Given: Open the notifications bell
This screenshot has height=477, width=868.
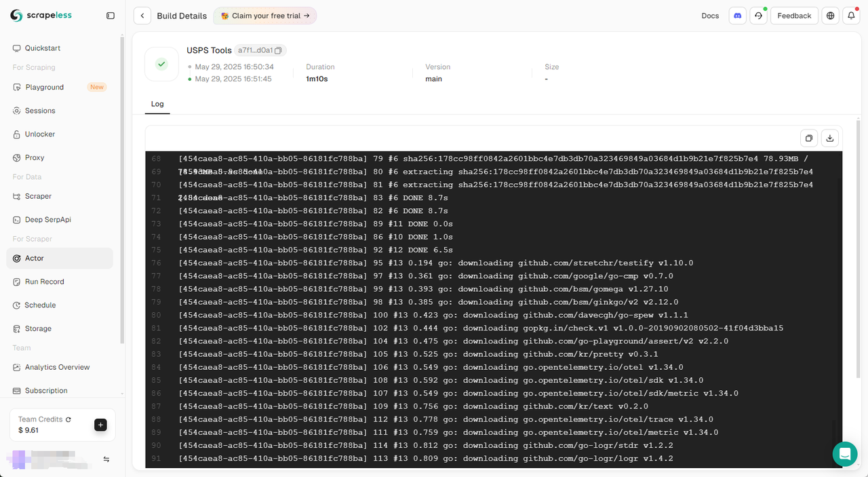Looking at the screenshot, I should [851, 16].
